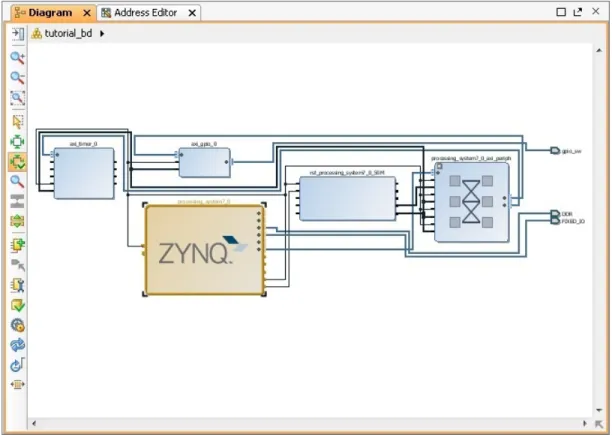The height and width of the screenshot is (435, 612).
Task: Expand the GPIO output interface on axi_gpio_0
Action: click(231, 162)
